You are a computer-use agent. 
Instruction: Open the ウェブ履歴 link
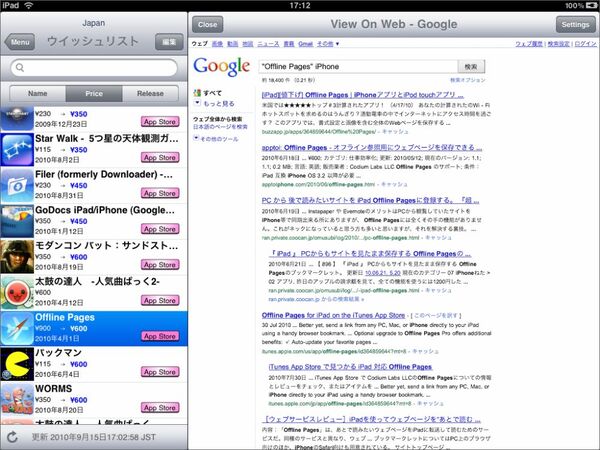[529, 44]
